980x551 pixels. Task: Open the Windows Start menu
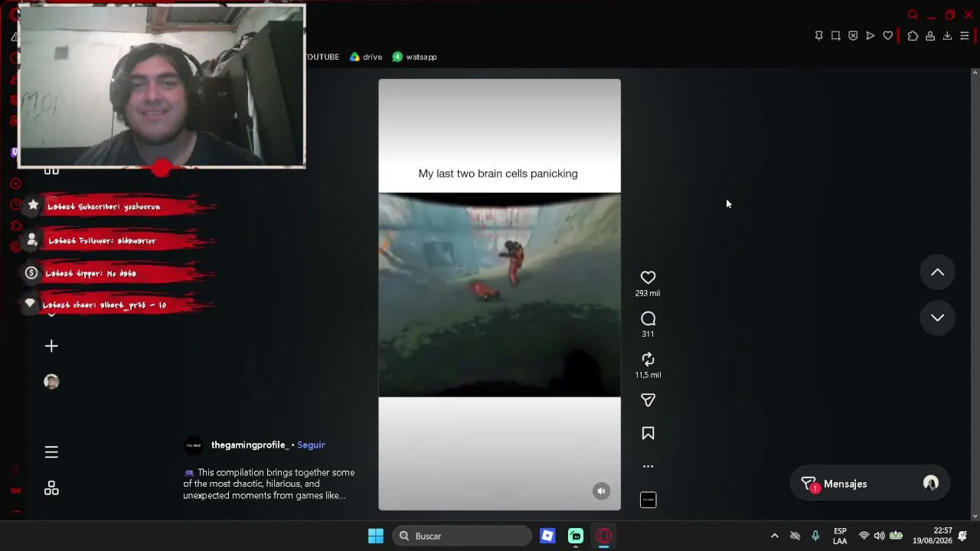pyautogui.click(x=376, y=536)
